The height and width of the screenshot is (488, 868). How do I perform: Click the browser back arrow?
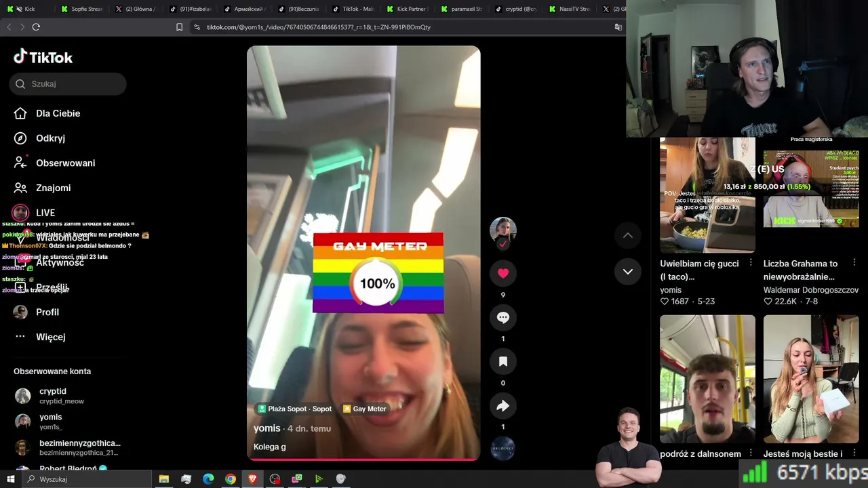tap(9, 27)
